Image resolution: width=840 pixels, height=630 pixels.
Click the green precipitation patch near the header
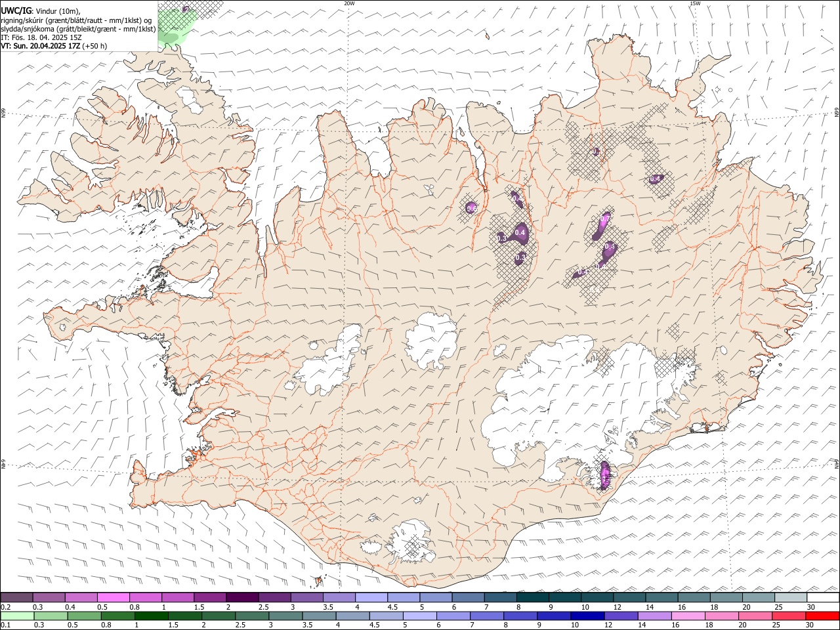tap(176, 26)
